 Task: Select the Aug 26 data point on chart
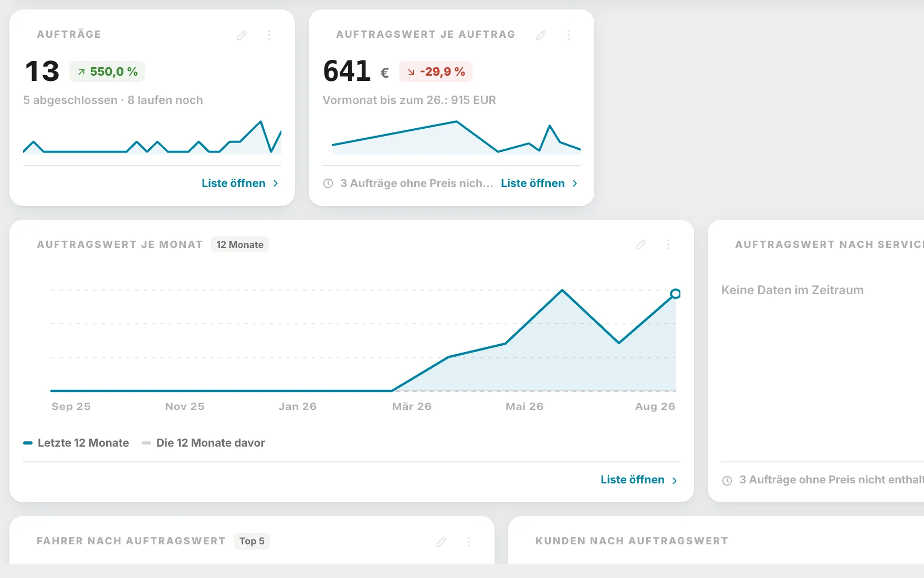676,294
